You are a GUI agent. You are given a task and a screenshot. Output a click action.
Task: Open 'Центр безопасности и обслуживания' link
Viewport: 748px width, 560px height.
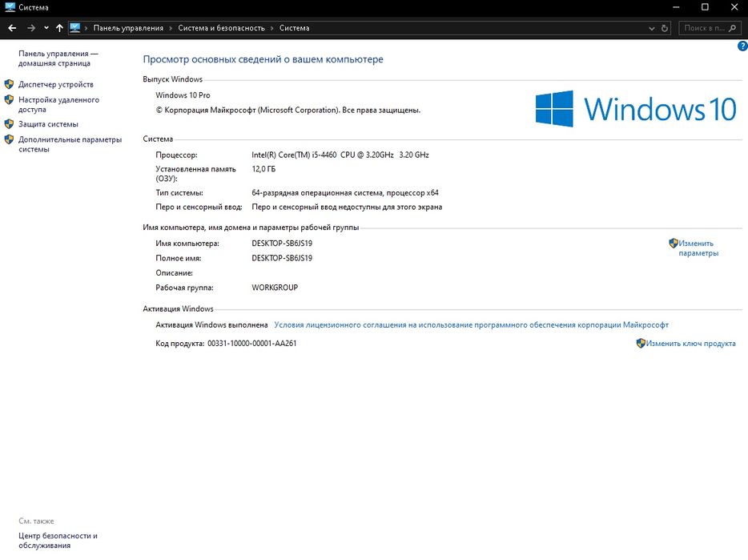(x=58, y=541)
